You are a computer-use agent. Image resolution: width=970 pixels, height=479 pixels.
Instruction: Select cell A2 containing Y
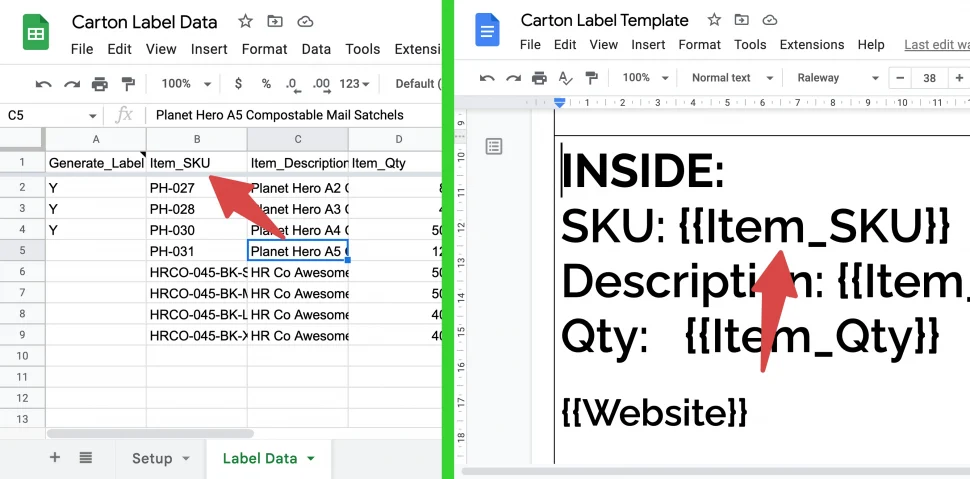(x=96, y=187)
